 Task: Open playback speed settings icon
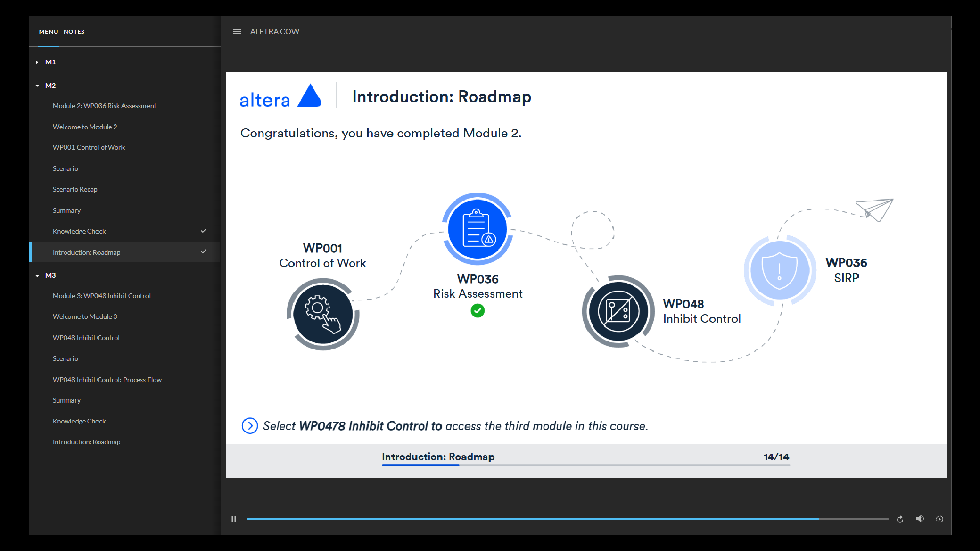pos(939,519)
